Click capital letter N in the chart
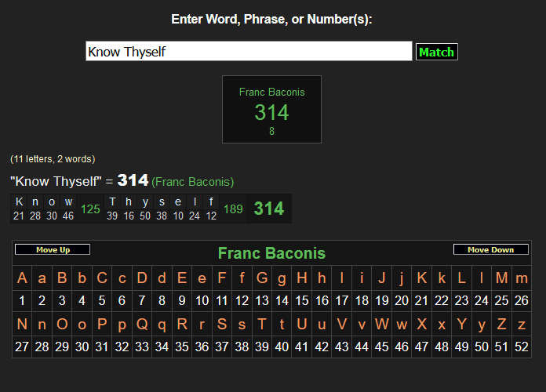 (22, 324)
